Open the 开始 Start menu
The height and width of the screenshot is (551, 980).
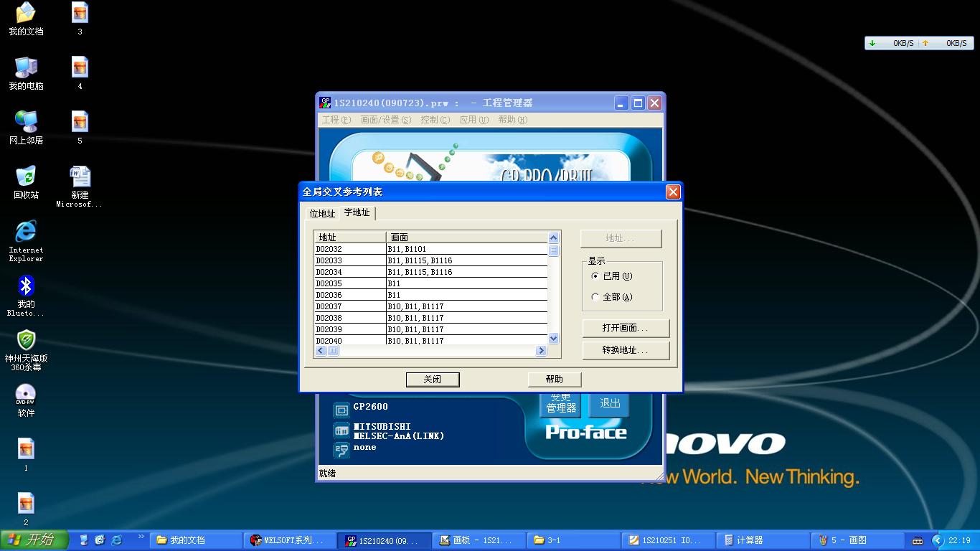34,540
